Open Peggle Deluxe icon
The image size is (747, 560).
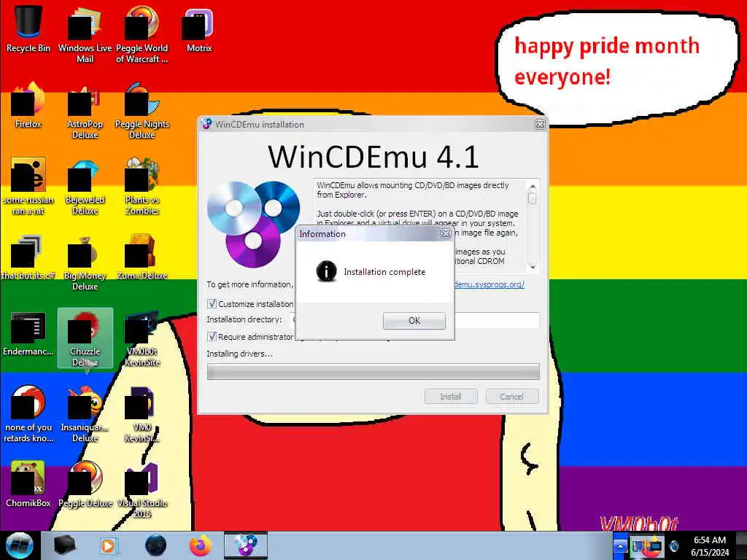pyautogui.click(x=85, y=484)
